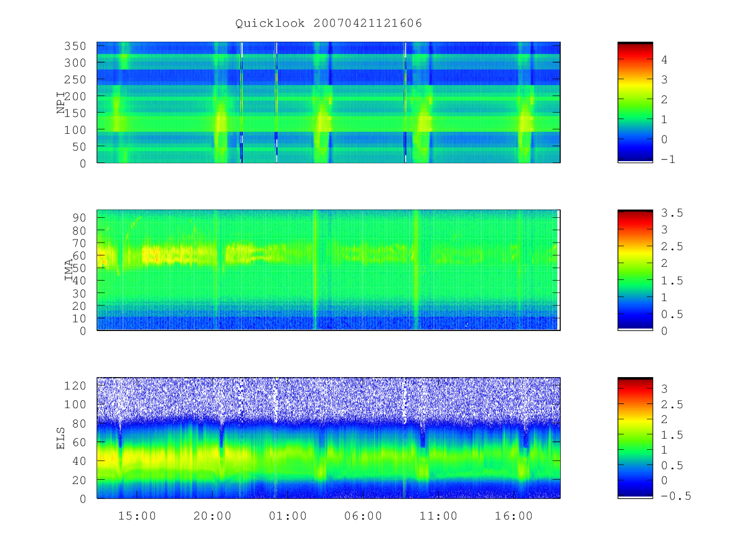Viewport: 747px width, 560px height.
Task: Click the 2.5 label on IMA color bar
Action: [672, 247]
